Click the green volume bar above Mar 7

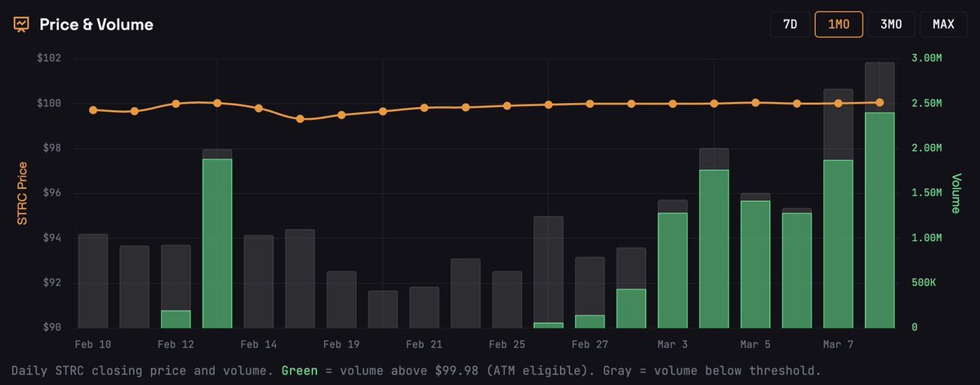click(838, 244)
